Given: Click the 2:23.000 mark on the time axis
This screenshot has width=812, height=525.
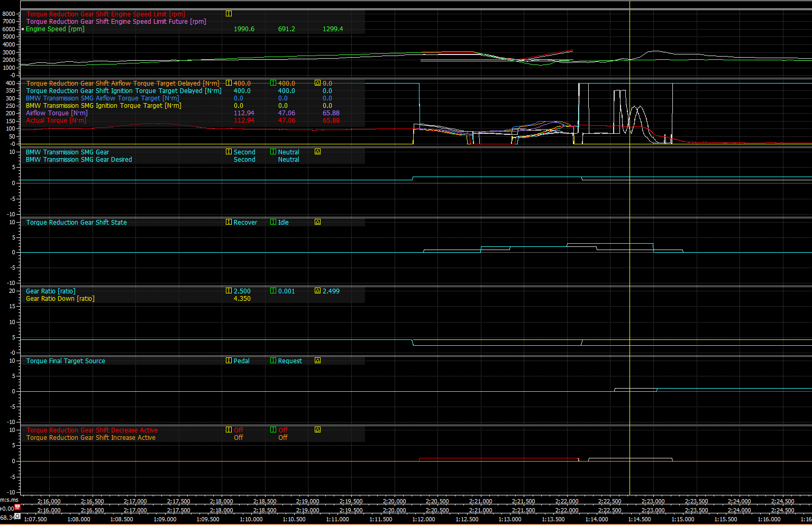Looking at the screenshot, I should tap(653, 501).
